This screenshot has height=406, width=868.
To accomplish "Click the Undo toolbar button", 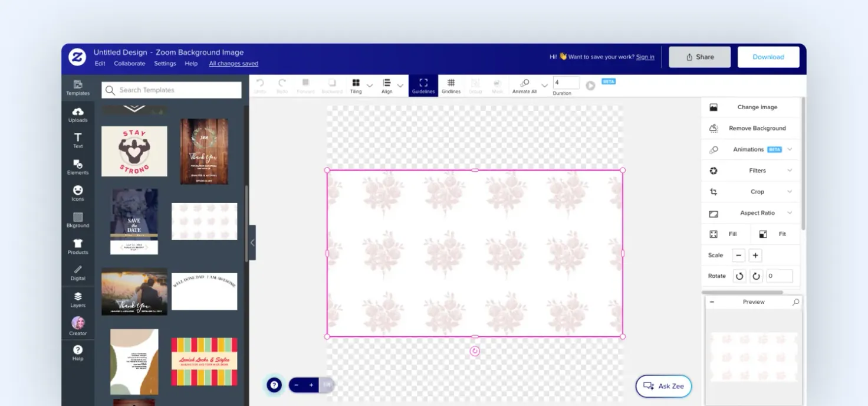I will (260, 86).
